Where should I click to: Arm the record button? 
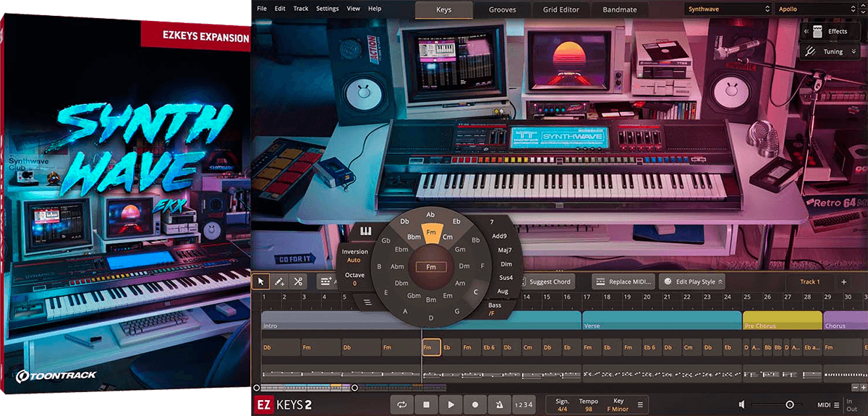pos(475,405)
